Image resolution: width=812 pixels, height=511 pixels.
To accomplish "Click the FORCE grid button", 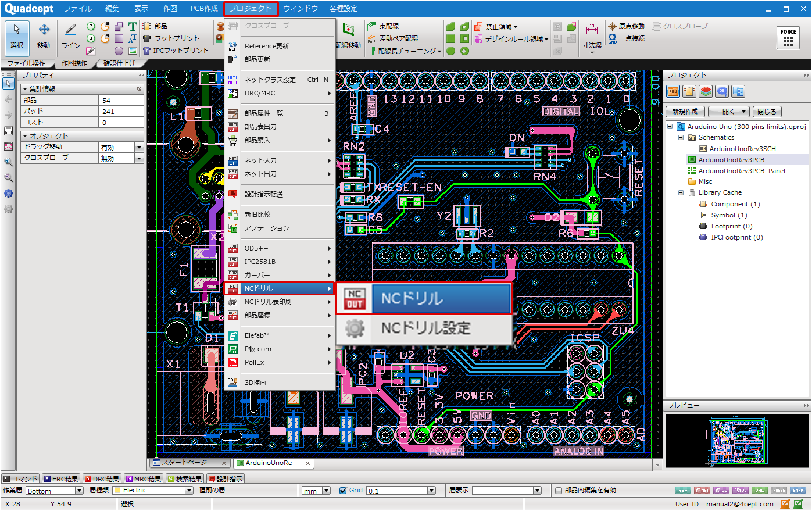I will click(x=788, y=37).
